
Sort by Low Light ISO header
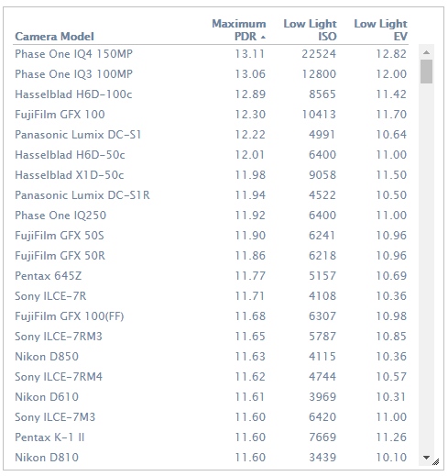pos(310,30)
